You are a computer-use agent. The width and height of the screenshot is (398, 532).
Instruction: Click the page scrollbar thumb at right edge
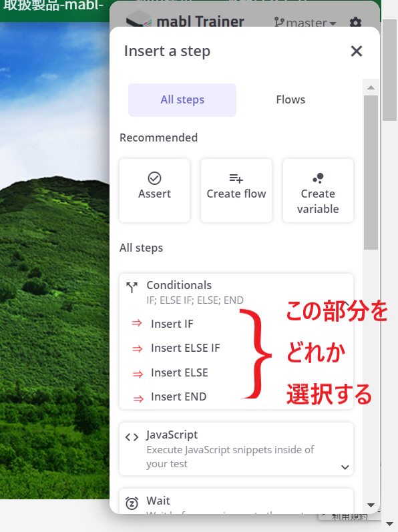[389, 69]
